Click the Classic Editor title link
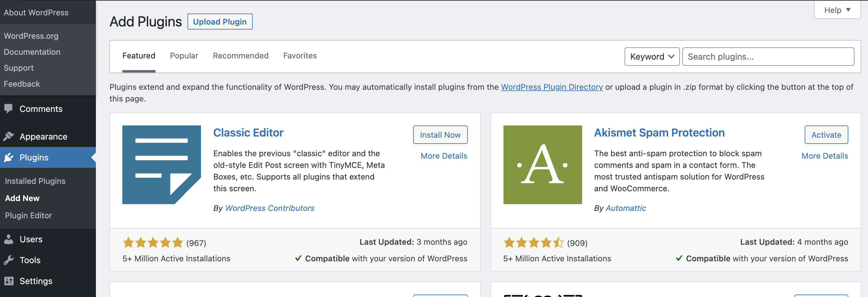 [248, 133]
